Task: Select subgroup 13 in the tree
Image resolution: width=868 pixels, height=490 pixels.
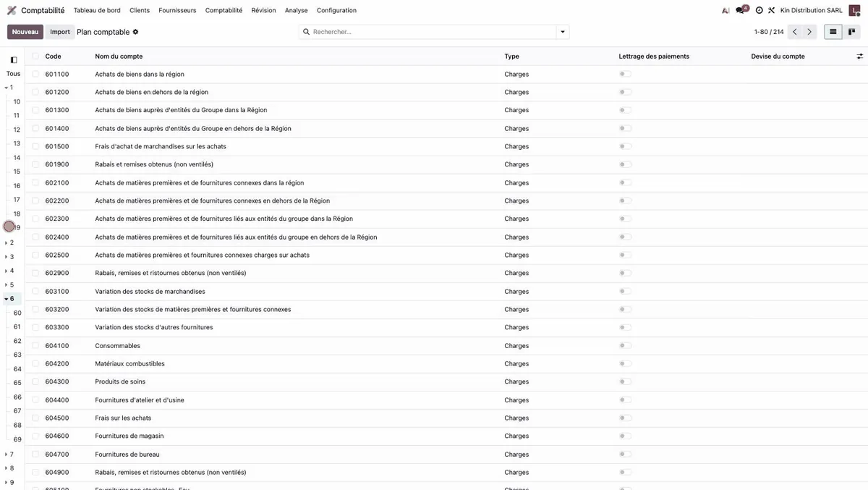Action: pos(17,143)
